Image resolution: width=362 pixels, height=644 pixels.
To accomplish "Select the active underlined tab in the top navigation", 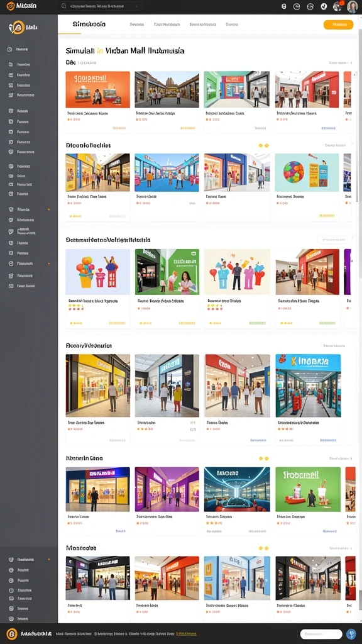I will [89, 25].
